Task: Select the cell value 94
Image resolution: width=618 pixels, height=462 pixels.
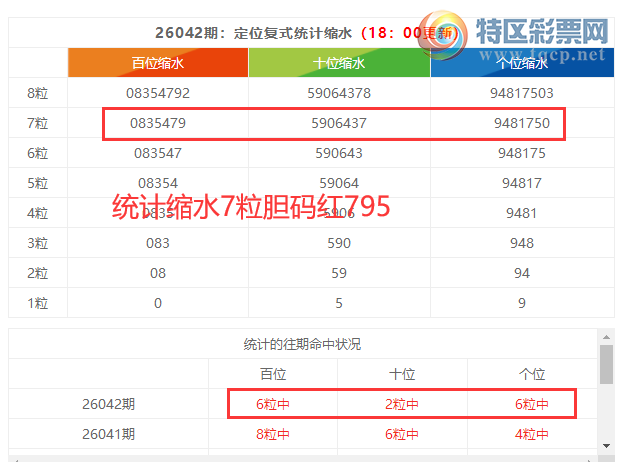Action: coord(522,273)
